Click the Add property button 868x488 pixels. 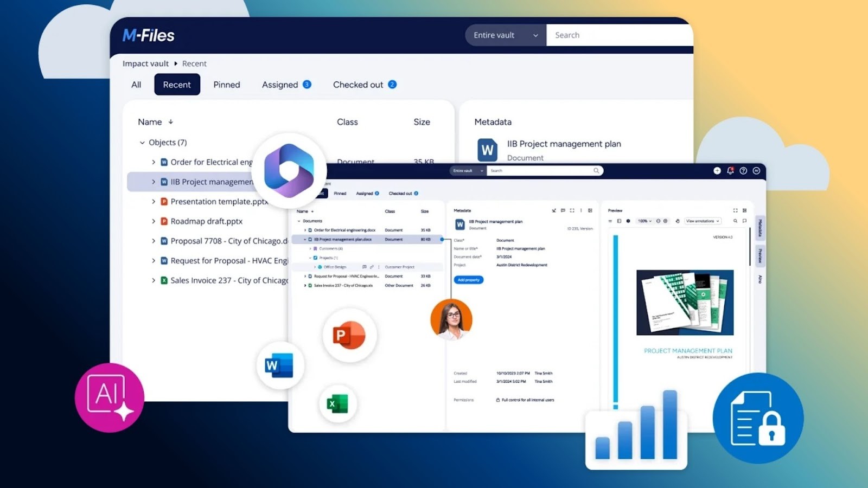pos(468,280)
